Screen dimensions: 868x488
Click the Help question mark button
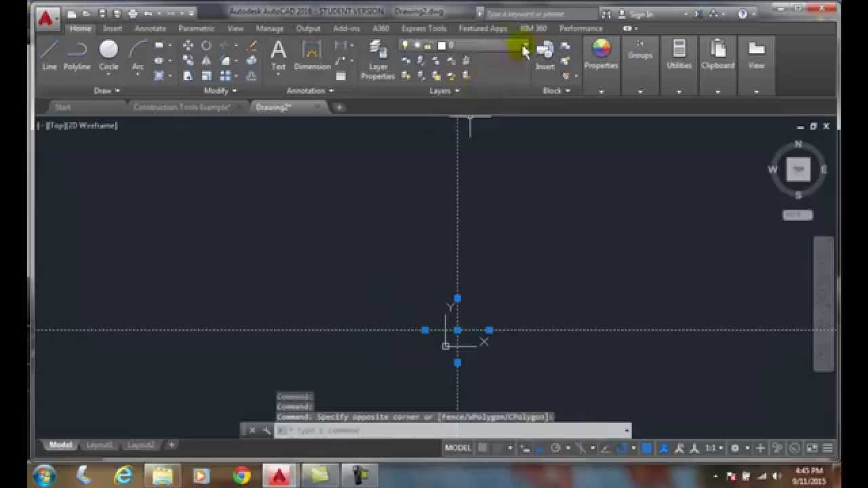pyautogui.click(x=743, y=14)
